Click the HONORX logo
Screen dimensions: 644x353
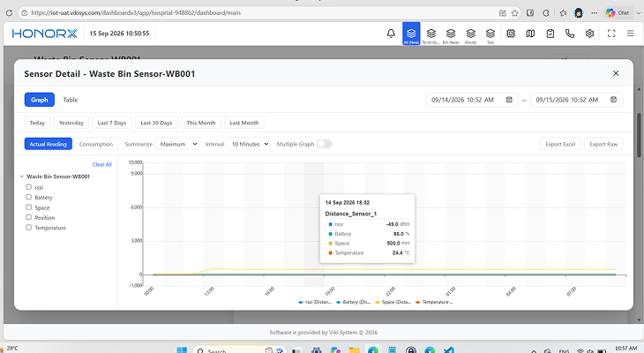44,34
